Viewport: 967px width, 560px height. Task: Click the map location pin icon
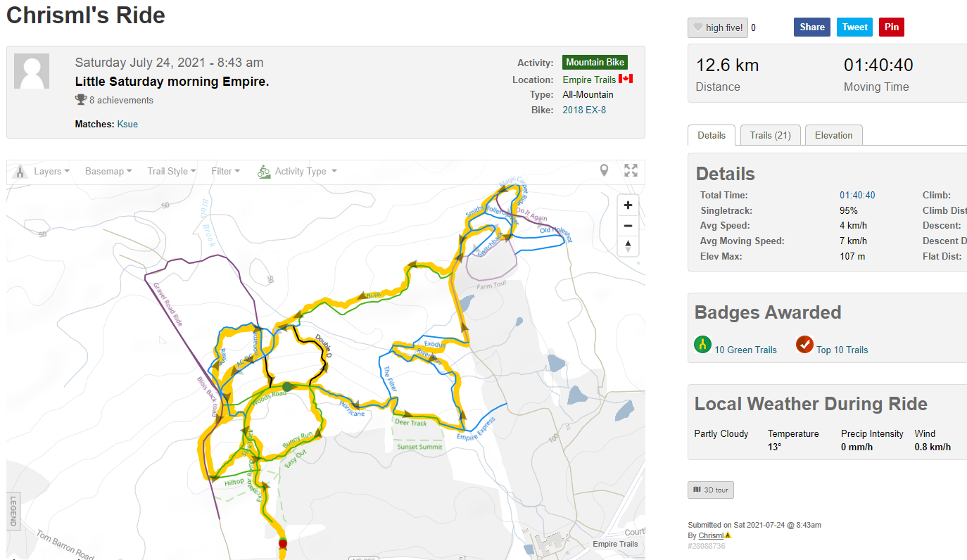click(604, 170)
